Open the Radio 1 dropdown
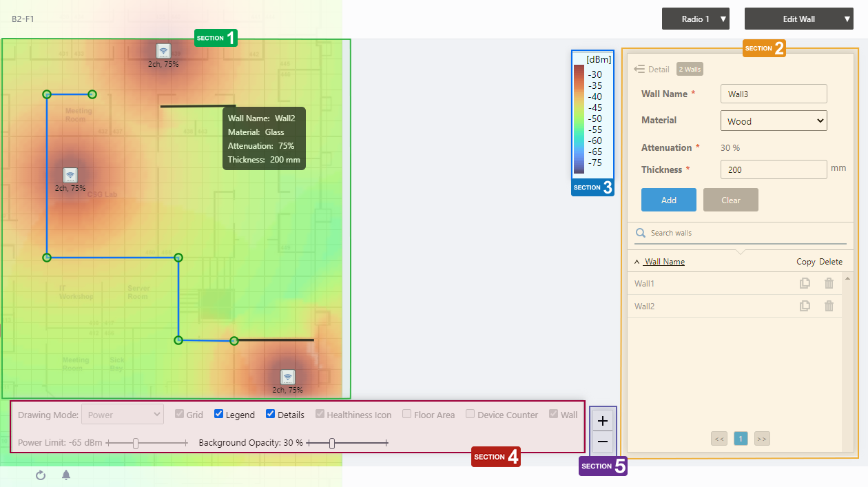The image size is (868, 487). pos(695,19)
